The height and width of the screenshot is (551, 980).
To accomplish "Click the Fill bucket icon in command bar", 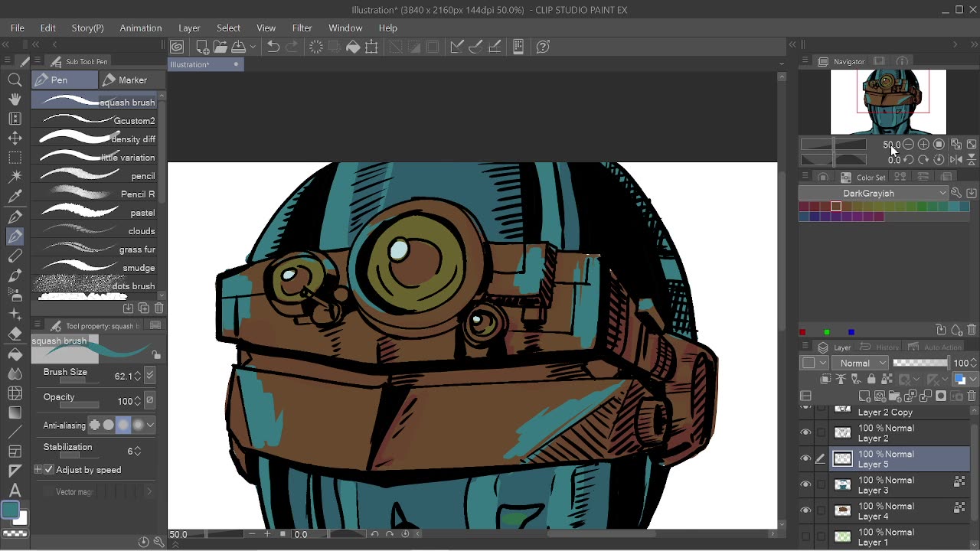I will (353, 47).
